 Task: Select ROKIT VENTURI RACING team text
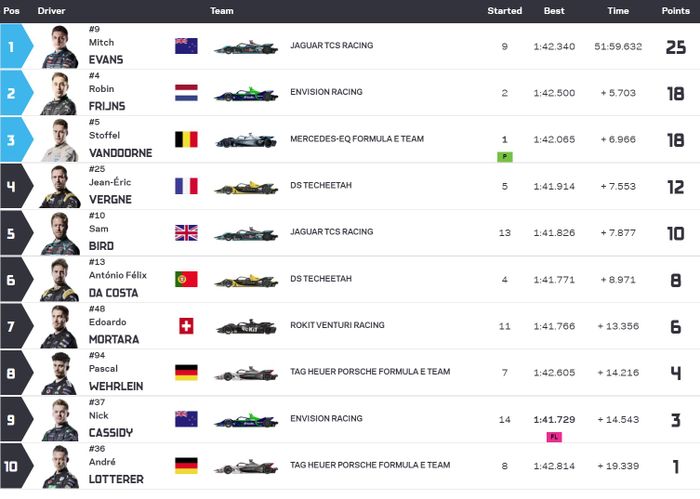point(337,325)
